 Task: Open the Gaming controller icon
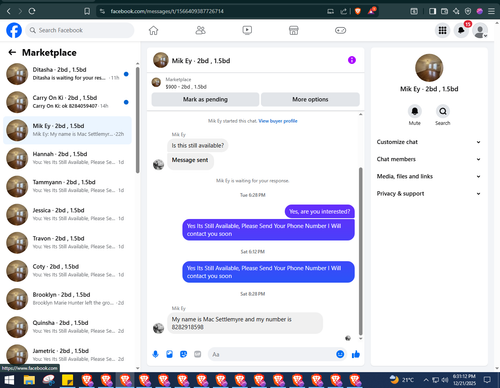click(340, 30)
